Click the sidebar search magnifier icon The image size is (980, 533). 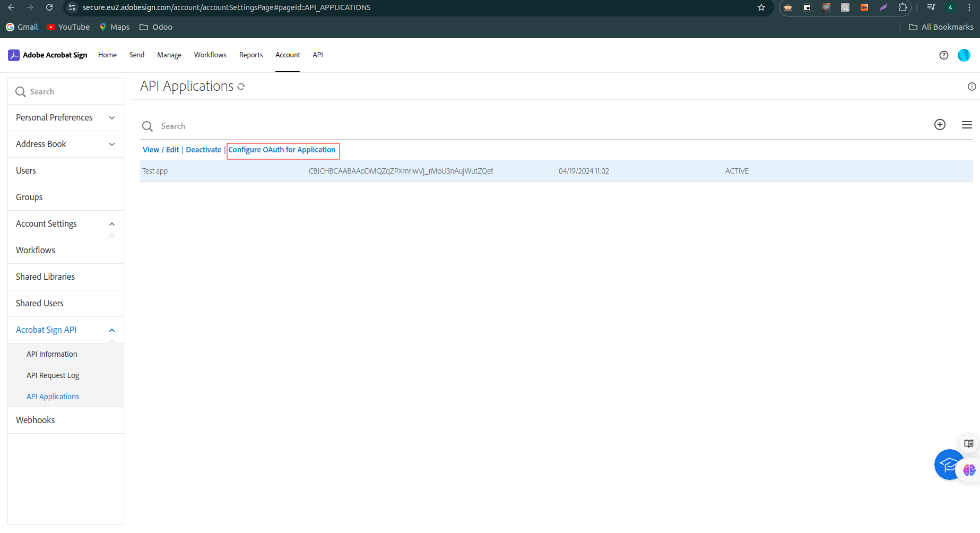[21, 92]
